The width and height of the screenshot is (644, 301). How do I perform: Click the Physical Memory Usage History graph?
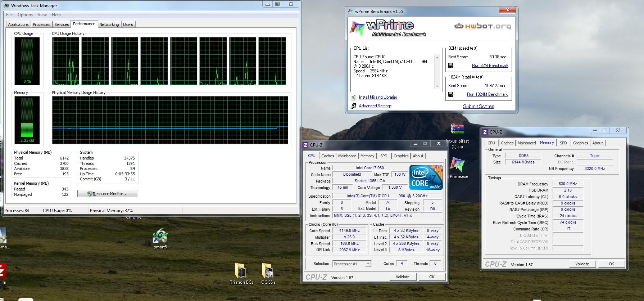(170, 120)
